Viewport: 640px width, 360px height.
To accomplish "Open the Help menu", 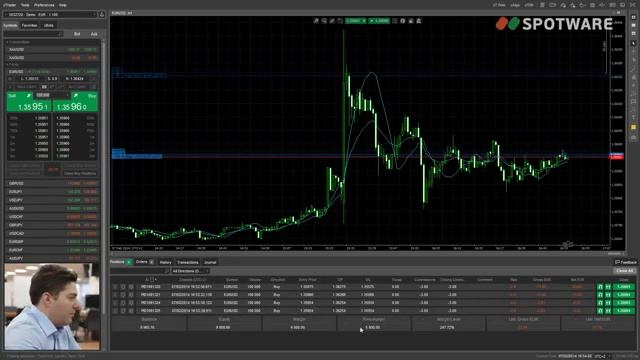I will point(63,5).
